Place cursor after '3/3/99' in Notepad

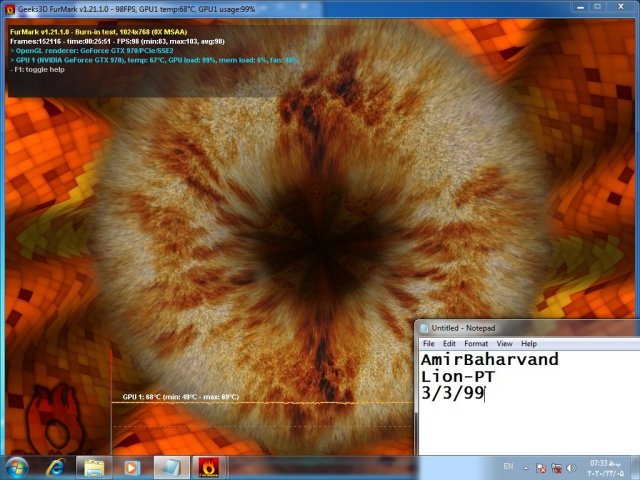(x=485, y=393)
